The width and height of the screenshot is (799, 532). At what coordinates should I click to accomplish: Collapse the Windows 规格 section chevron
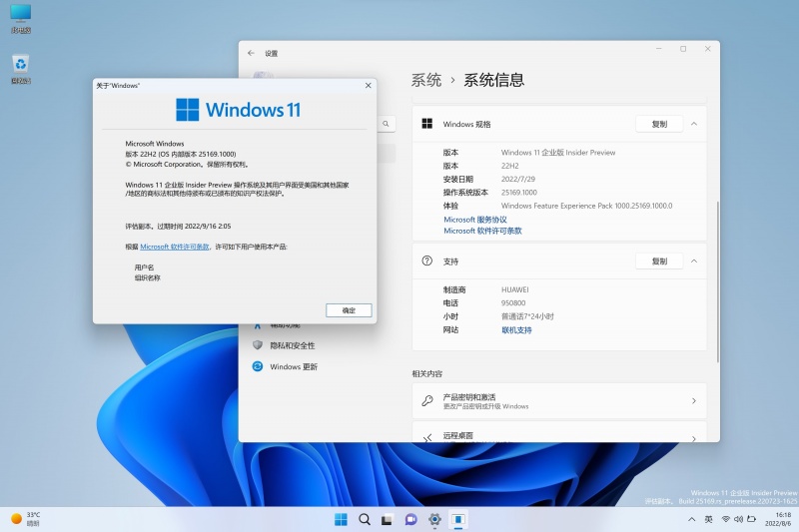coord(694,124)
